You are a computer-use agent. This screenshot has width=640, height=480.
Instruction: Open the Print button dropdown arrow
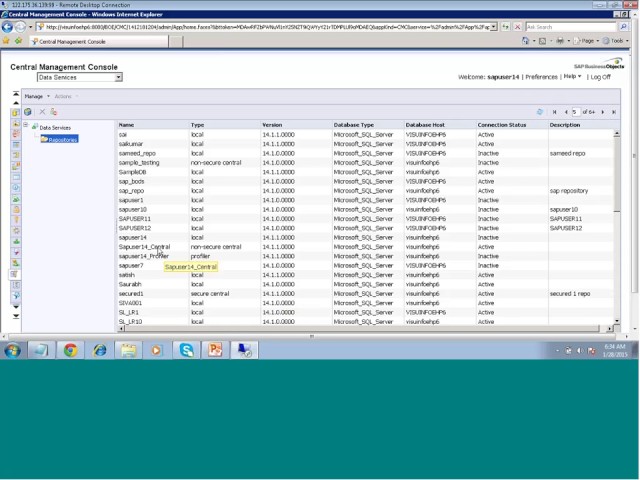tap(568, 41)
